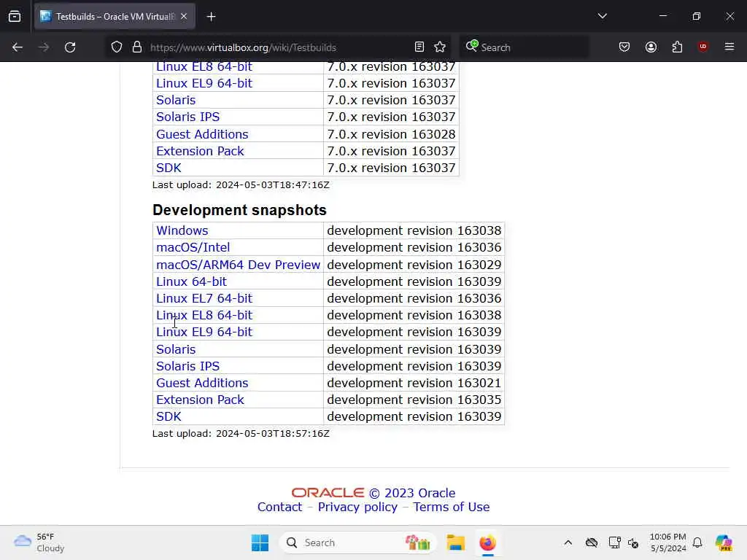747x560 pixels.
Task: Click the browser Search field
Action: point(524,47)
